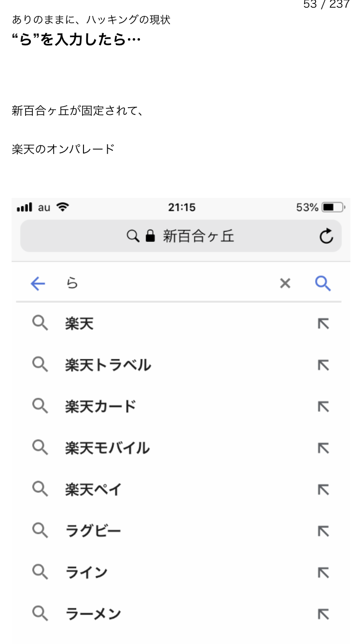Image resolution: width=362 pixels, height=644 pixels.
Task: Choose the ライン suggestion
Action: [87, 573]
